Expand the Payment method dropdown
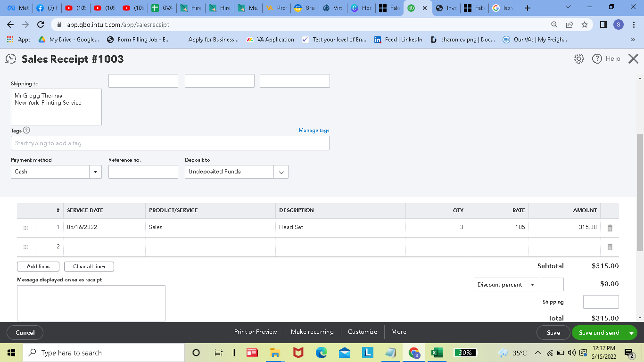 pos(96,172)
